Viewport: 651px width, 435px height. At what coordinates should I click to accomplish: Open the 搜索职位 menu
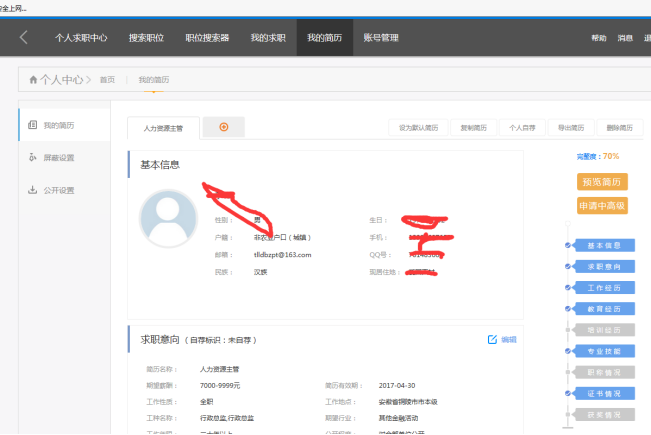tap(146, 38)
